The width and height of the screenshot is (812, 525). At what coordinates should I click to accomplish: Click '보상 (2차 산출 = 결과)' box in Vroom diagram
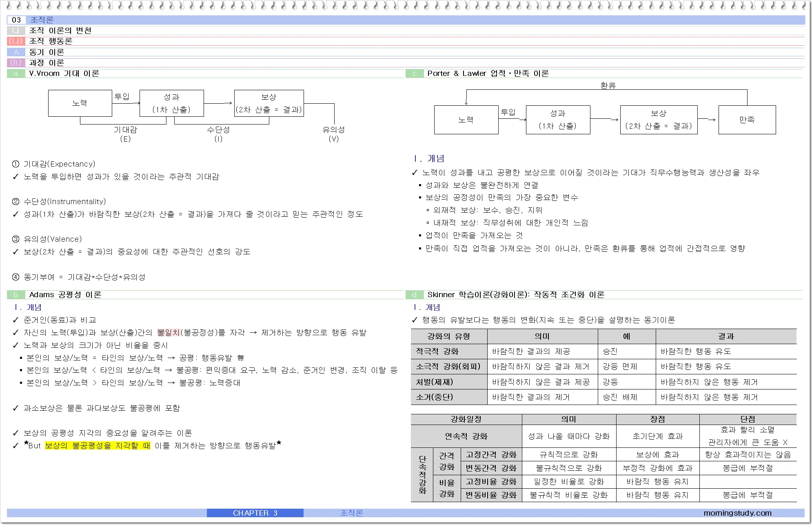(269, 103)
